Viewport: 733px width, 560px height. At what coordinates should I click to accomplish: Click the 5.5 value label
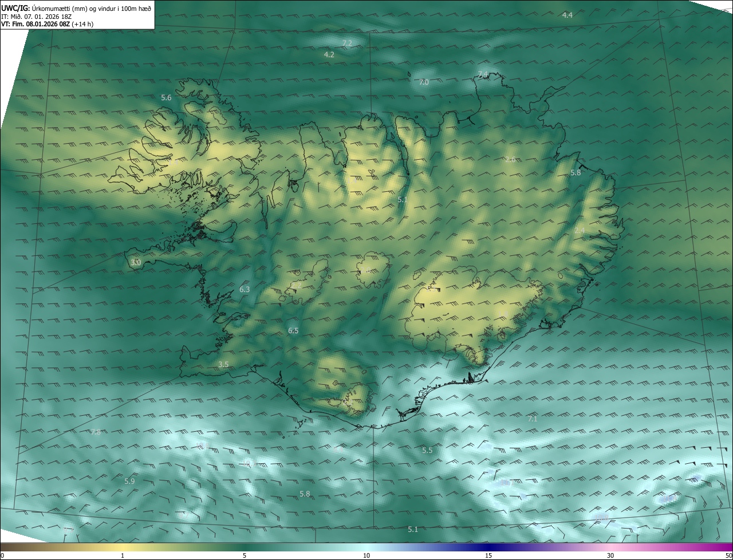click(427, 451)
